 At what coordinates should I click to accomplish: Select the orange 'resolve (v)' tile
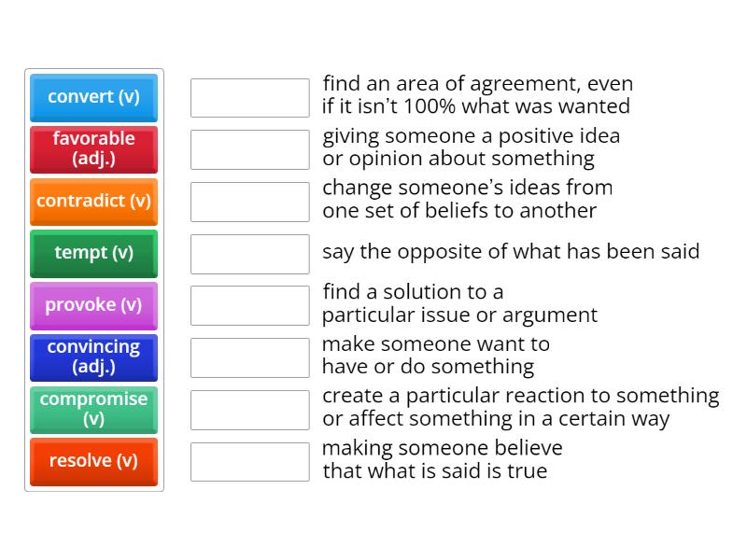(93, 461)
